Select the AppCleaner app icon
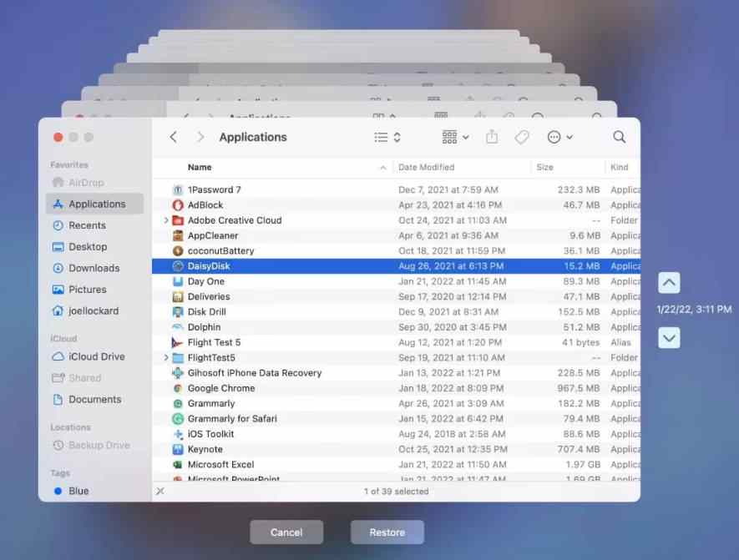Screen dimensions: 739x560 (x=178, y=235)
